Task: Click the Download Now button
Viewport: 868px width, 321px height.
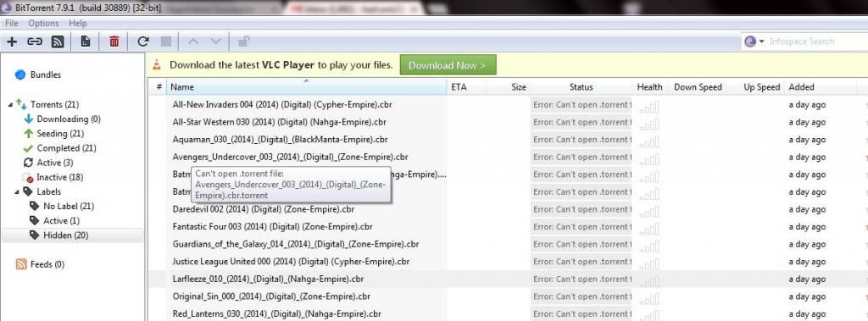Action: [448, 65]
